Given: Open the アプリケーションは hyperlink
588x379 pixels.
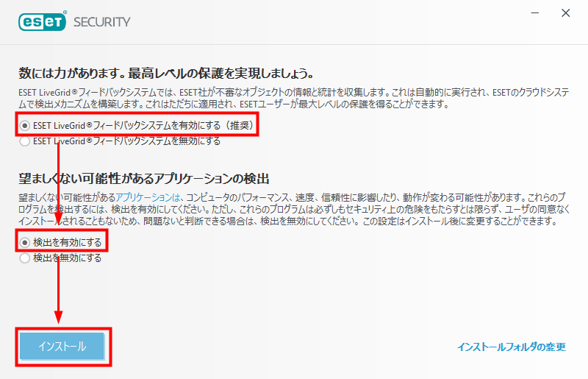Looking at the screenshot, I should 148,197.
